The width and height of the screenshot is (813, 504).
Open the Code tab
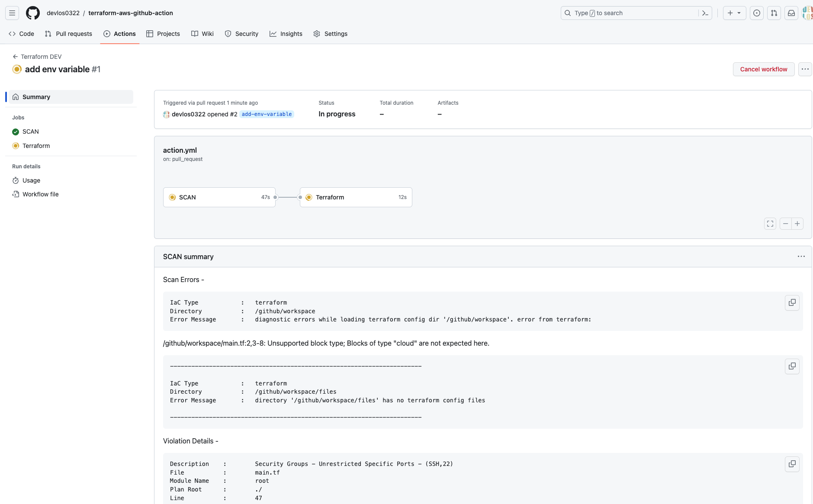tap(21, 34)
